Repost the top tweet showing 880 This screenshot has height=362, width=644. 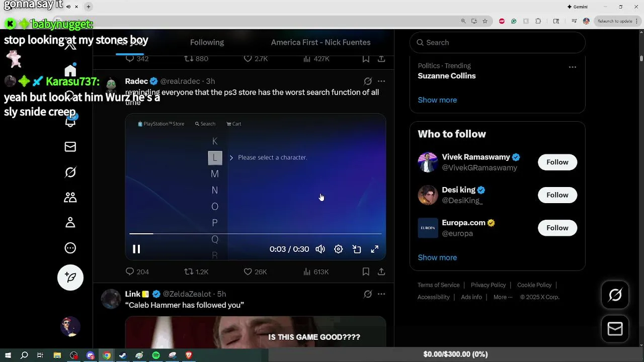click(x=196, y=59)
